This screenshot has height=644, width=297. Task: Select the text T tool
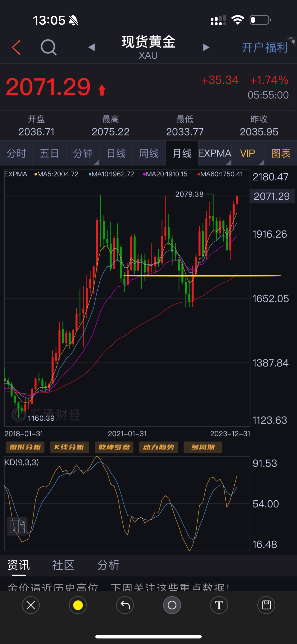(219, 605)
